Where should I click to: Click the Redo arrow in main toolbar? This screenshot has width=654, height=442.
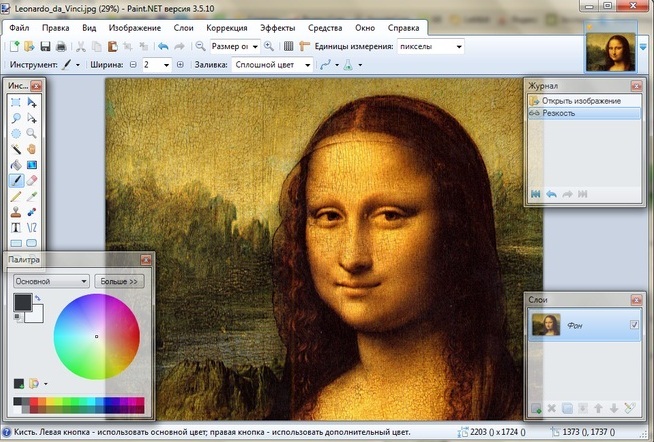coord(179,46)
